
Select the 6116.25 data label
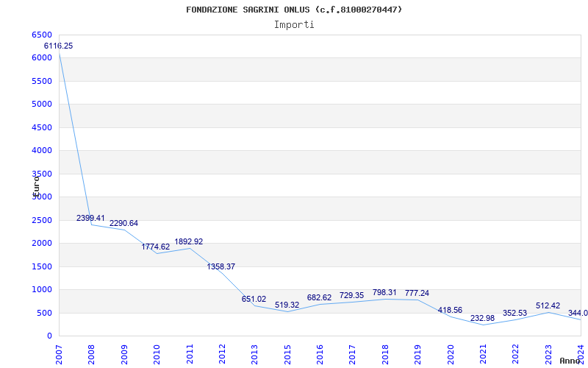(x=59, y=46)
